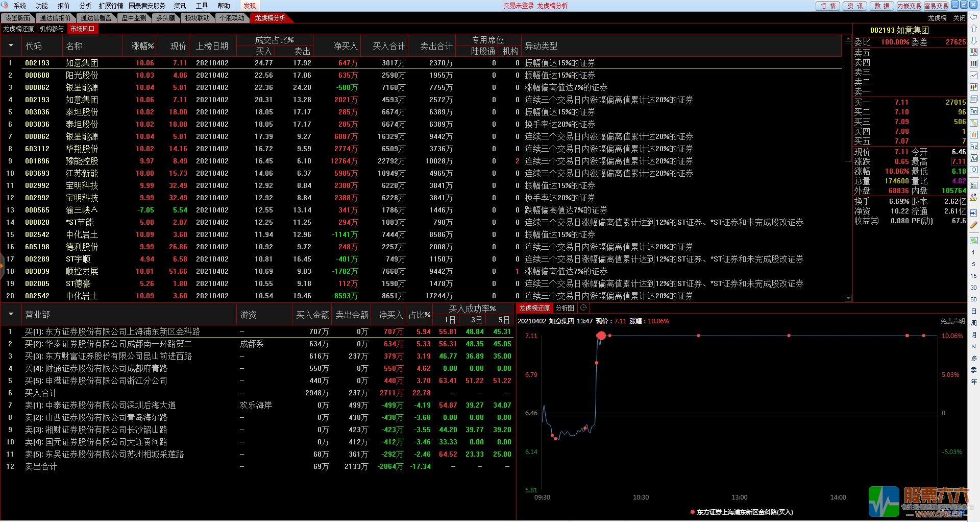980x522 pixels.
Task: Open the F10 company info icon
Action: point(974,111)
